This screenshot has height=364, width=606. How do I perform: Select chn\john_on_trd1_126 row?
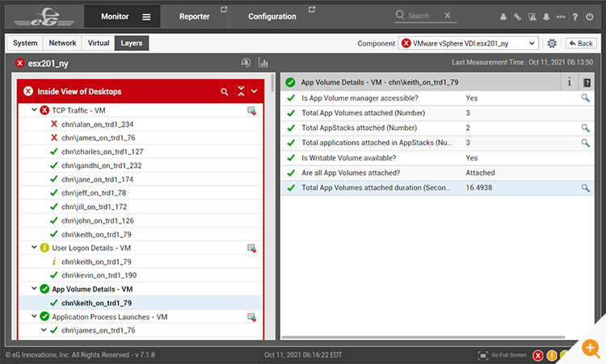coord(141,221)
